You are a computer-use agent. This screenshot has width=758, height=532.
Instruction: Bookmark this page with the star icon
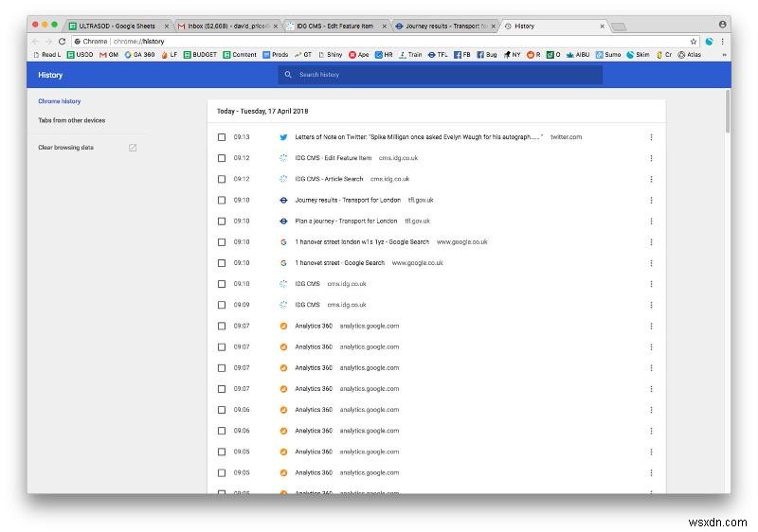[x=694, y=42]
